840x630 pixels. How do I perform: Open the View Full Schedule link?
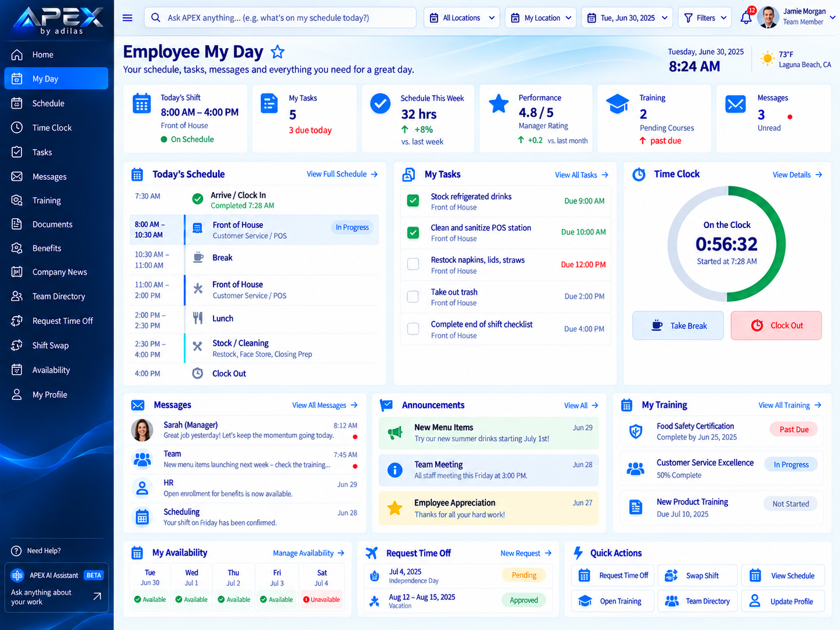click(342, 174)
